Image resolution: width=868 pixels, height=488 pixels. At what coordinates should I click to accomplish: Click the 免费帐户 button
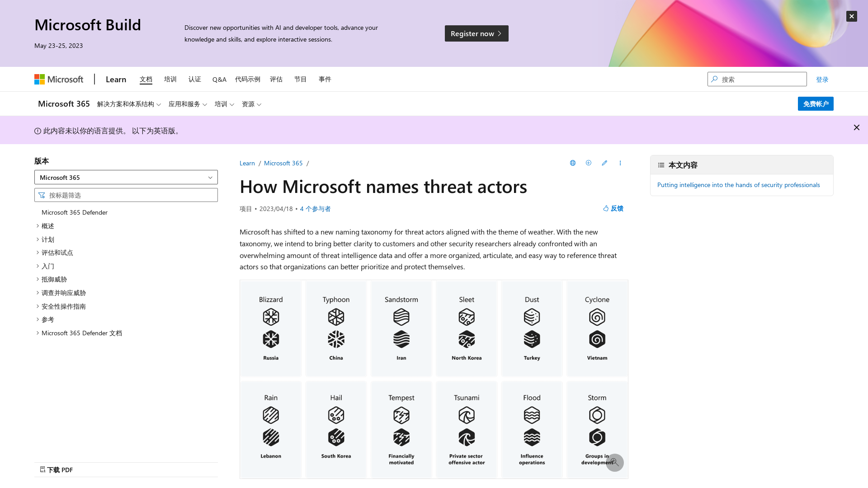(x=816, y=104)
